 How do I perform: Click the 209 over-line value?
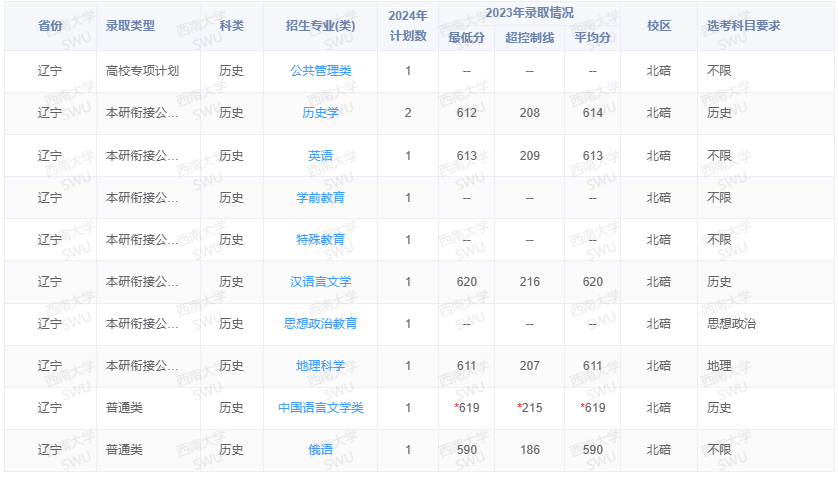[530, 155]
